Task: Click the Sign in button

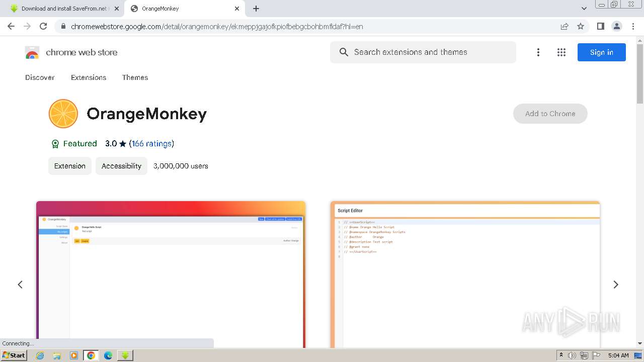Action: (x=601, y=52)
